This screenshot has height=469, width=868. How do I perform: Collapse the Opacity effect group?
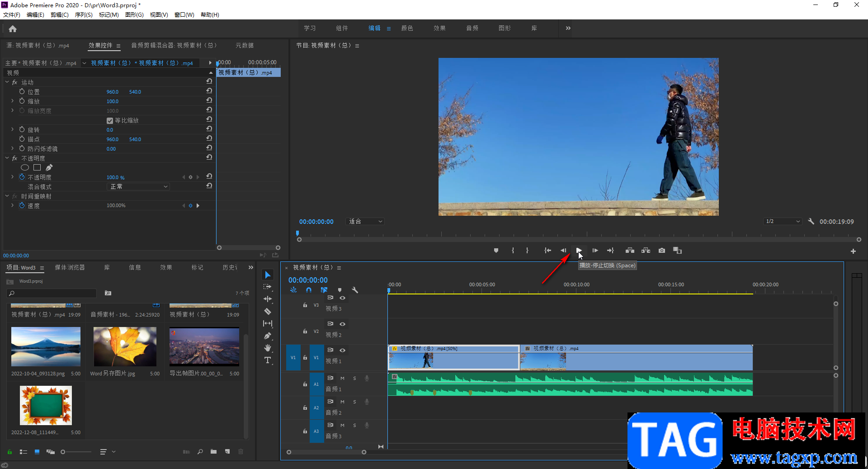tap(7, 158)
